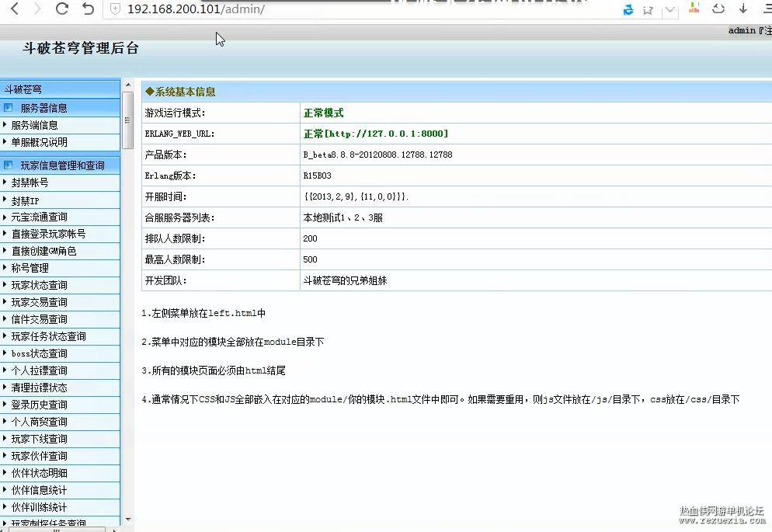
Task: Click sidebar scrollbar down arrow
Action: 128,519
